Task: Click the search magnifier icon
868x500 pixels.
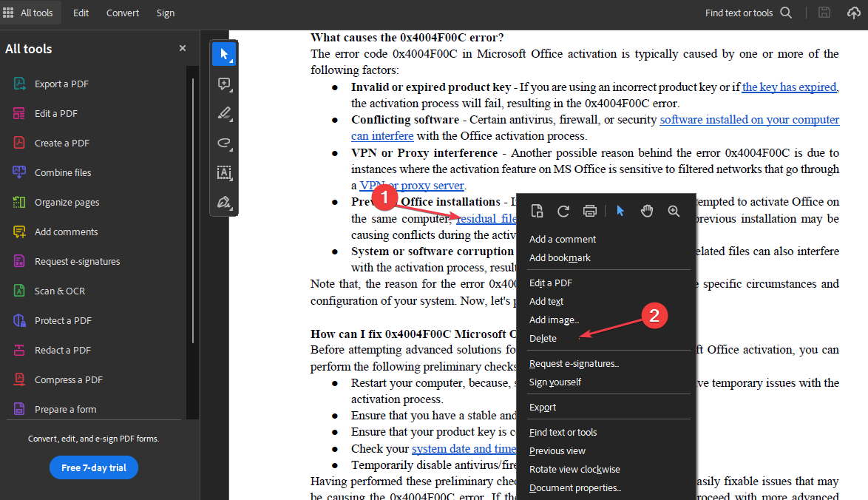Action: coord(786,13)
